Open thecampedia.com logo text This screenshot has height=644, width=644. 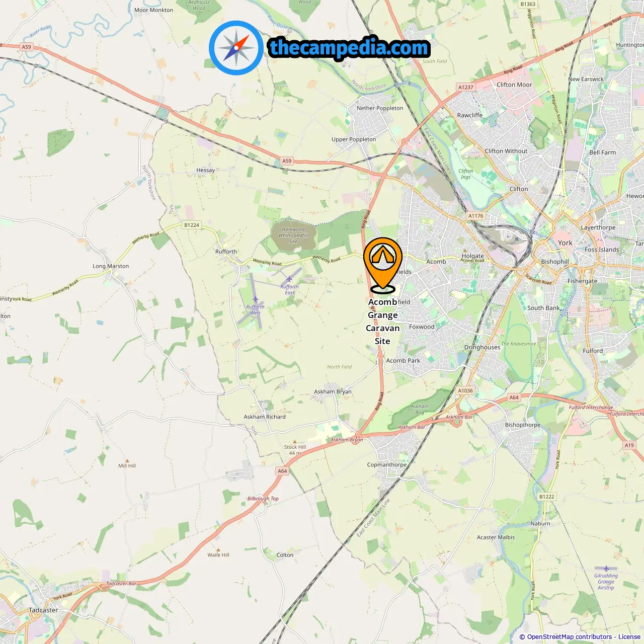(349, 48)
